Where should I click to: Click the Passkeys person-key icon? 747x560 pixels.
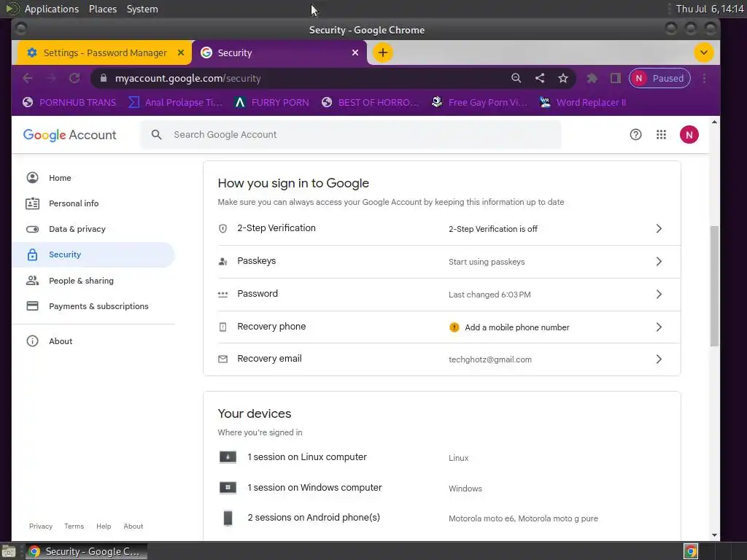coord(222,262)
